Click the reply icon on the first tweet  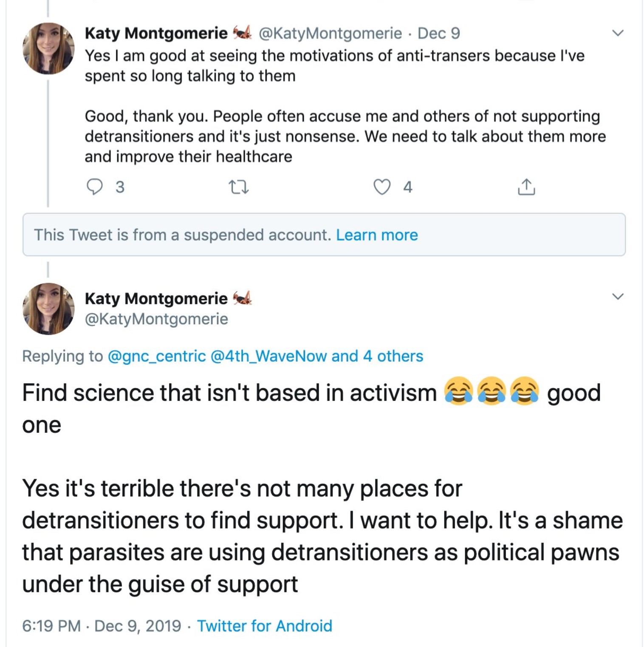(x=94, y=187)
